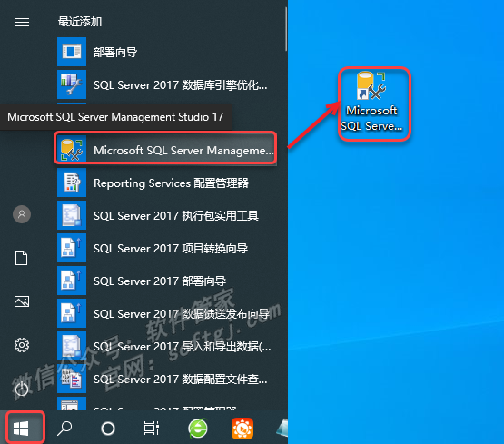This screenshot has width=504, height=444.
Task: Click SQL Server 2017 导入和导出数据 icon
Action: coord(72,346)
